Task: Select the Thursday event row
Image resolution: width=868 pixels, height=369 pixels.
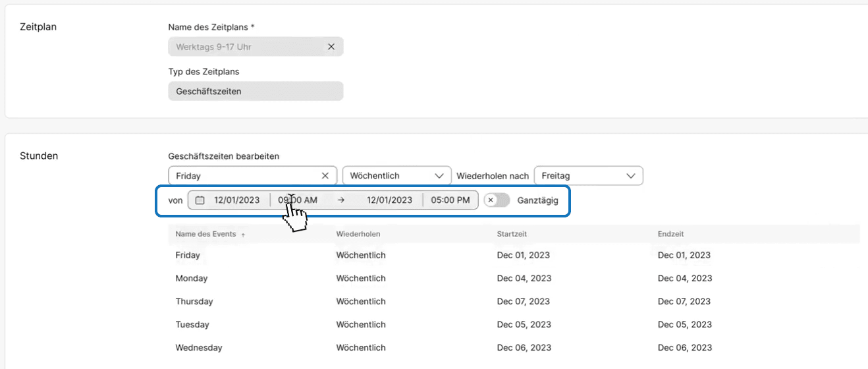Action: 514,301
